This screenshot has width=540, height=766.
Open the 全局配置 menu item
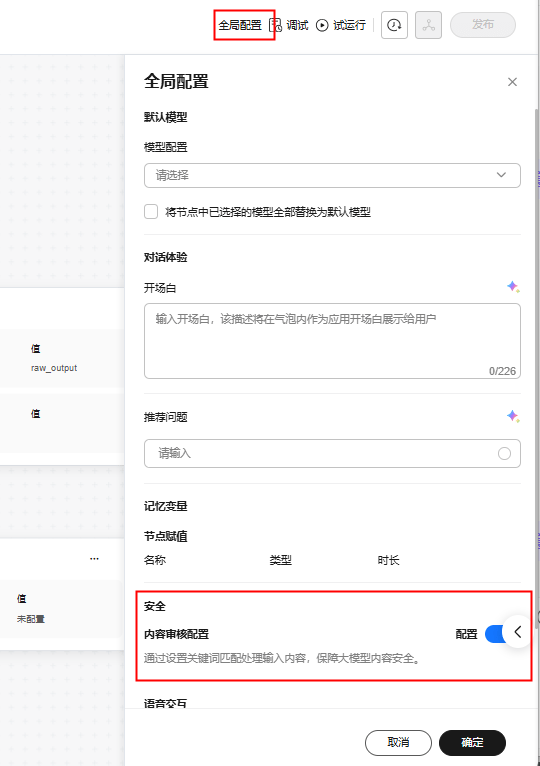coord(240,25)
